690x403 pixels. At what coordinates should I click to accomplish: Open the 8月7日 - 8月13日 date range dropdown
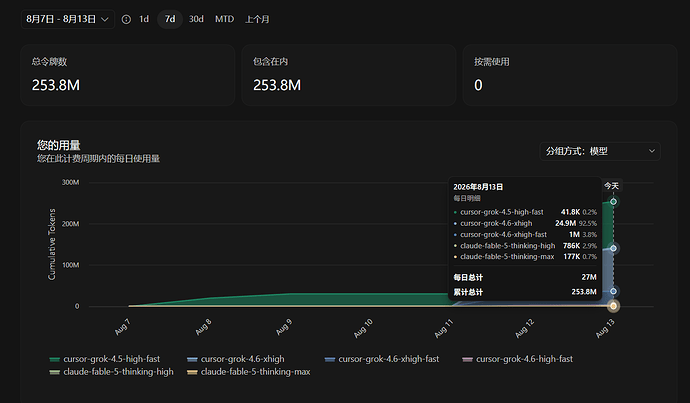pos(68,19)
